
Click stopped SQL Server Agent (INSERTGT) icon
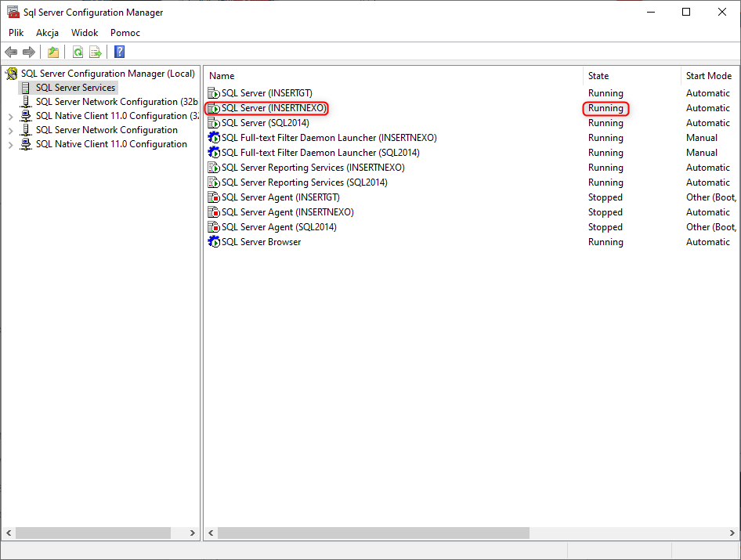(x=214, y=197)
